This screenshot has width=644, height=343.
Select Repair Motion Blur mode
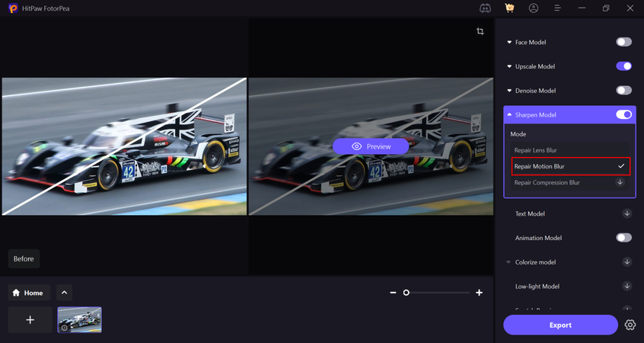coord(570,166)
